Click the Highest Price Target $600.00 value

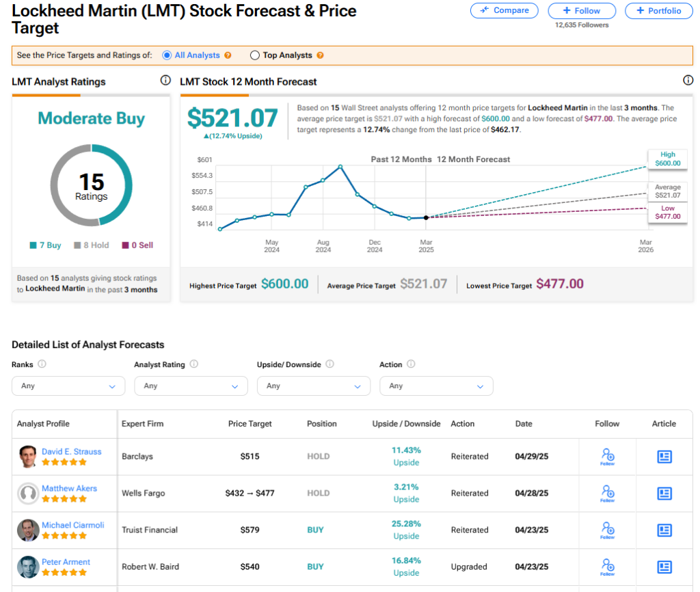(285, 284)
